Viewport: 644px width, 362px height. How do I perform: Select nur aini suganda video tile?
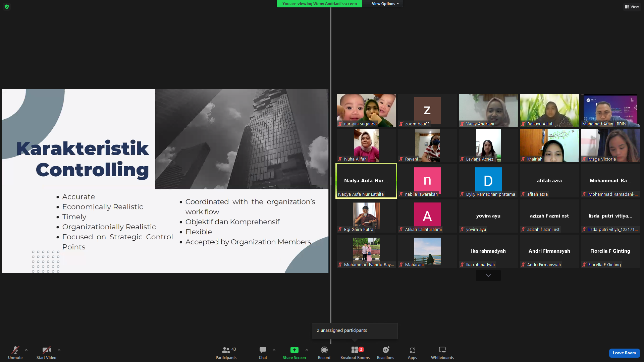tap(366, 110)
